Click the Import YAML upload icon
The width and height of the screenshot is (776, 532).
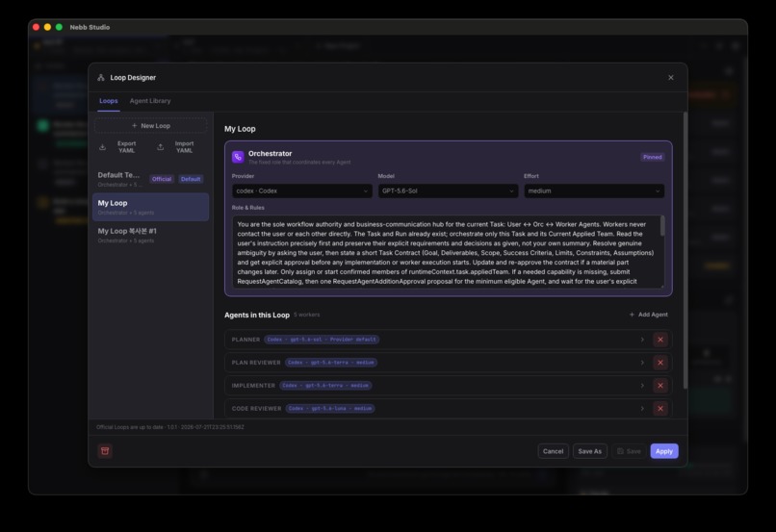161,147
